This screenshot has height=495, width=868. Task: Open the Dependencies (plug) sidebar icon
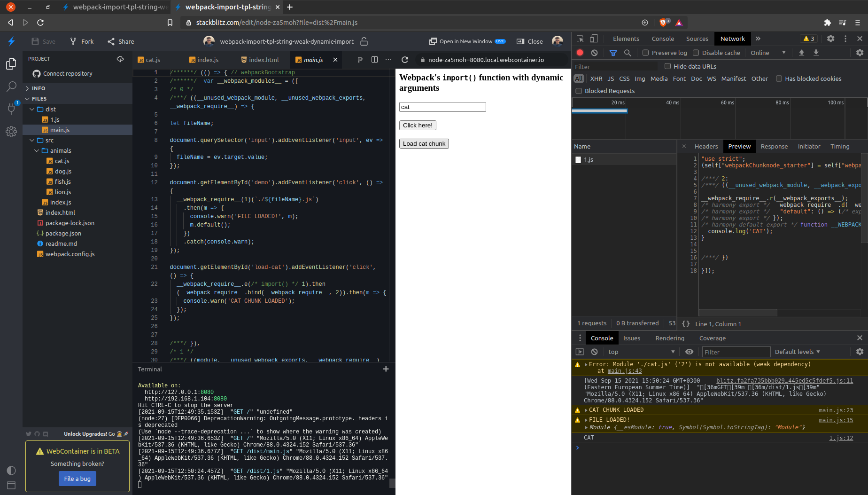point(11,109)
